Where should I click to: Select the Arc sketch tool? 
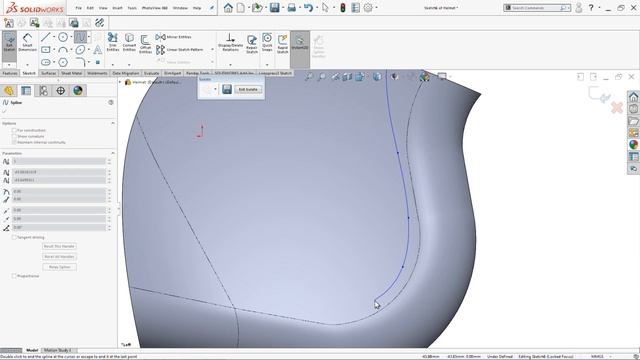(63, 50)
